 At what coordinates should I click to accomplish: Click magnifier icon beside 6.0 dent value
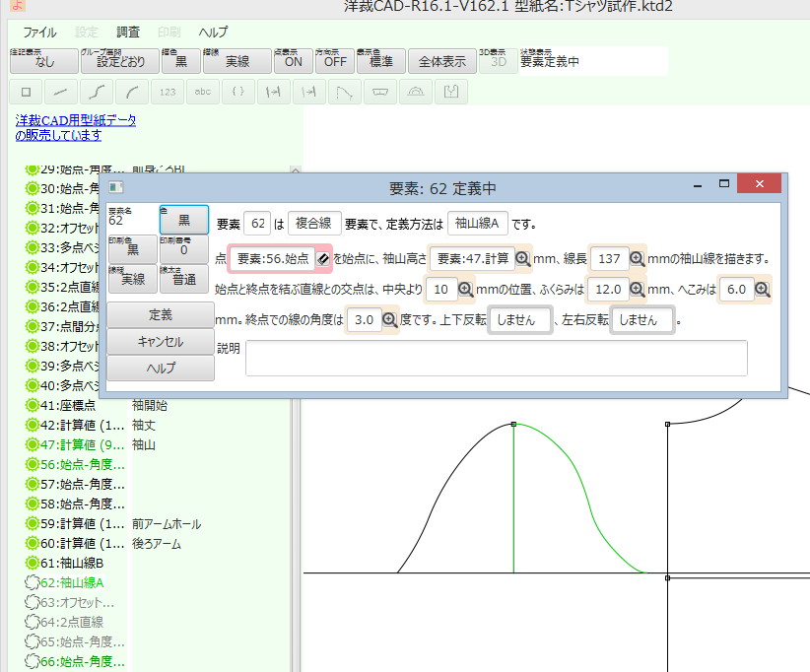coord(763,290)
